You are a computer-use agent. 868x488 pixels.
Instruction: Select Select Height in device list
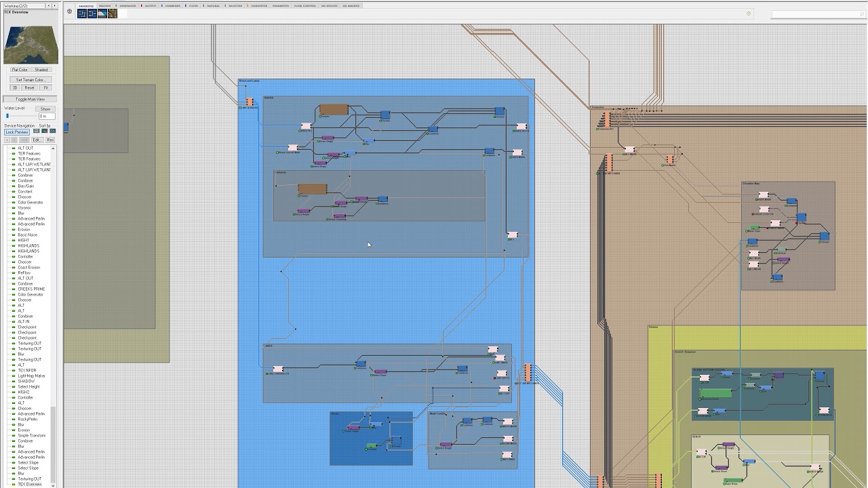28,387
